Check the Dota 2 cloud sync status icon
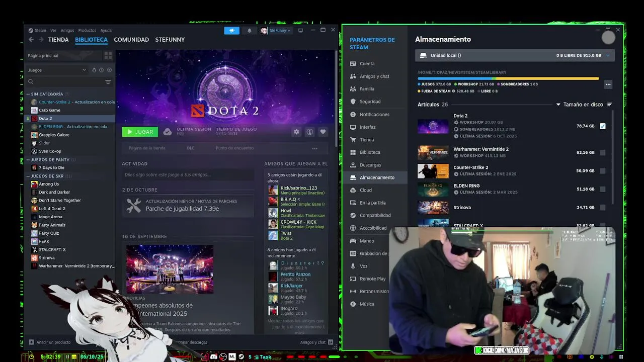This screenshot has width=644, height=362. pos(168,132)
